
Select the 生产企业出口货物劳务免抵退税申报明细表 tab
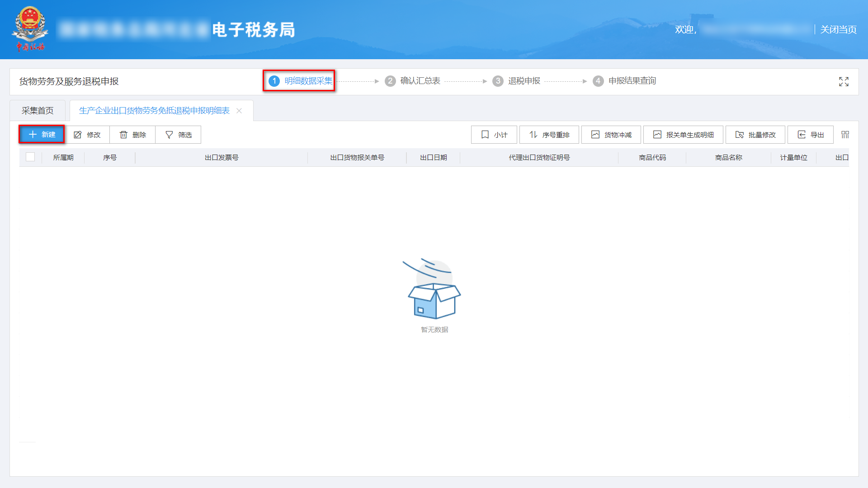(154, 110)
